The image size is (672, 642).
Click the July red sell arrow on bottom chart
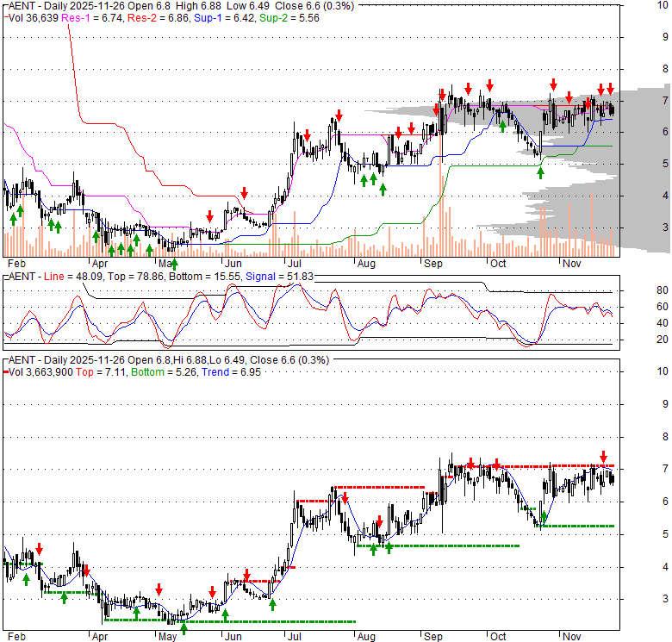tap(345, 498)
